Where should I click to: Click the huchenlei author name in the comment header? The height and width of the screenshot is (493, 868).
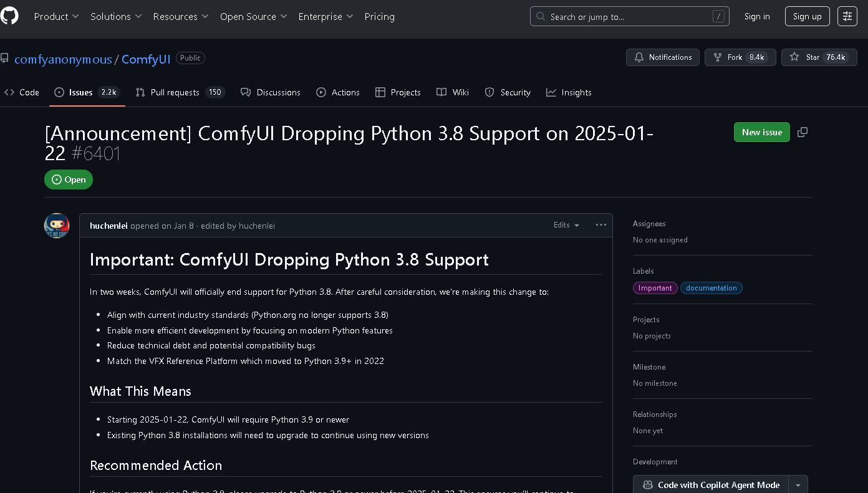[x=109, y=226]
